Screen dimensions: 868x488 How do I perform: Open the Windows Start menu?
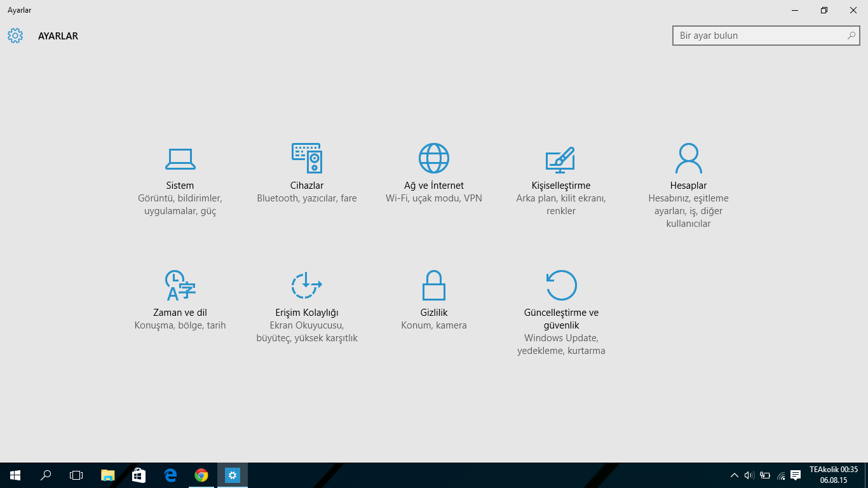(x=15, y=475)
